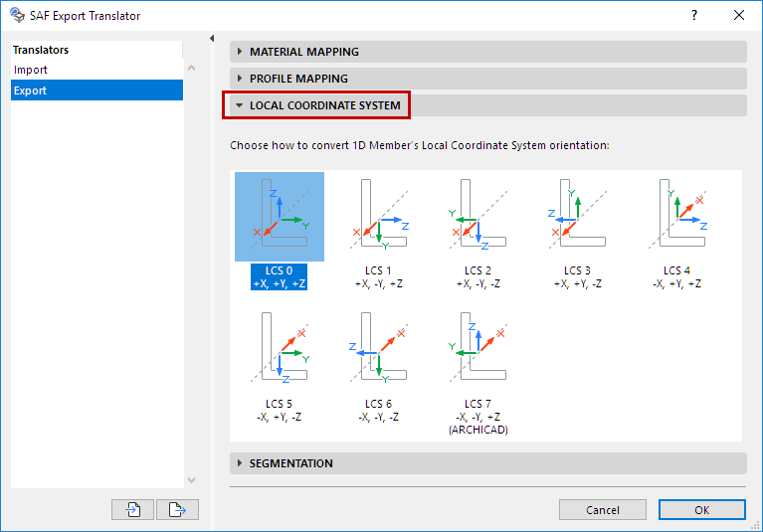The image size is (763, 532).
Task: Select Import in the Translators list
Action: pos(96,70)
